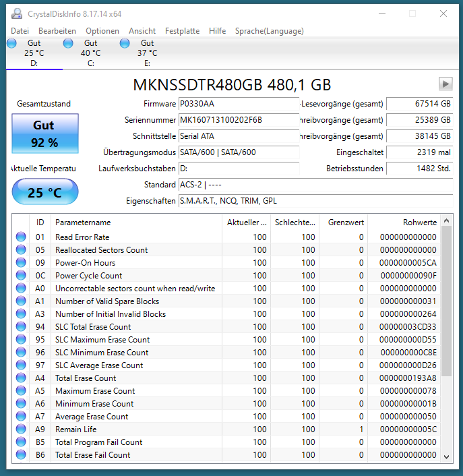Click status orb for Total Erase Count row
The height and width of the screenshot is (476, 463).
21,378
